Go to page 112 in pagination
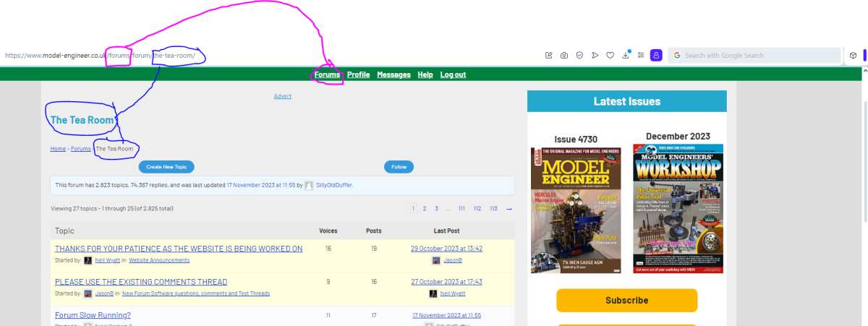Screen dimensions: 868x326 [x=477, y=208]
